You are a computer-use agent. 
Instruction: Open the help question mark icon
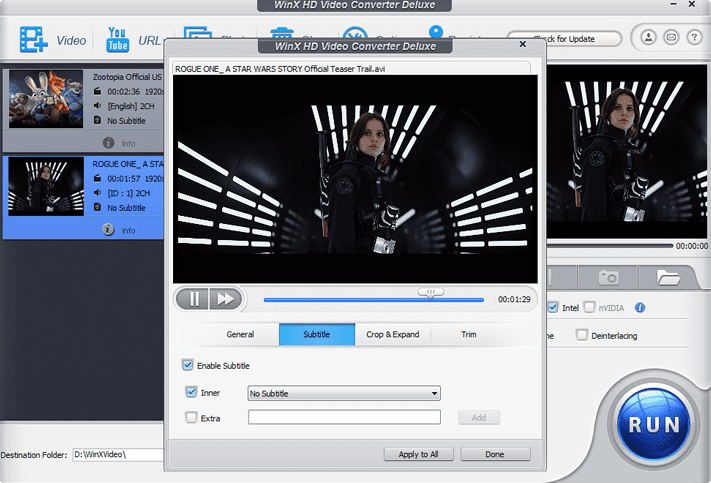(x=694, y=37)
